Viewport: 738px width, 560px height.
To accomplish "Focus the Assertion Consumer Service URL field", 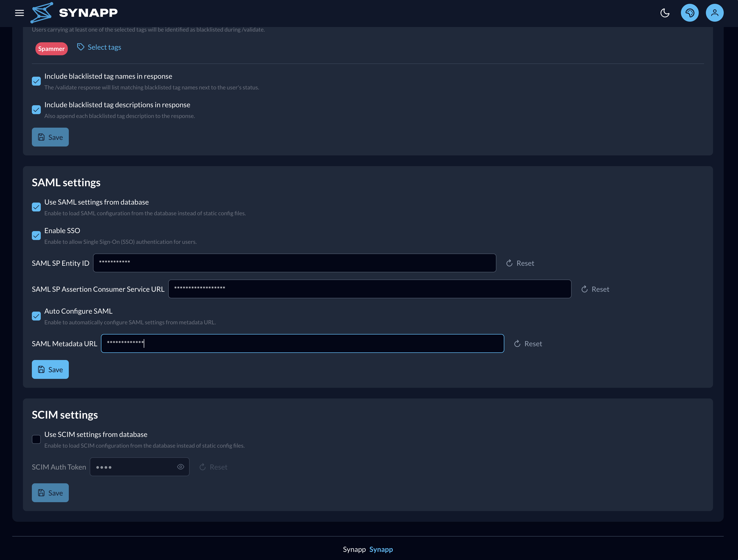I will click(370, 289).
